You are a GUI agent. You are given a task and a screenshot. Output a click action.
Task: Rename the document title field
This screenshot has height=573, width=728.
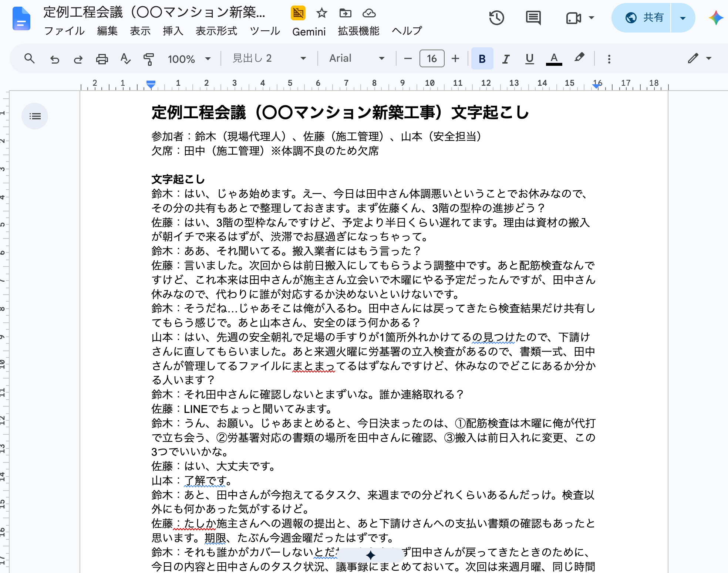click(155, 13)
